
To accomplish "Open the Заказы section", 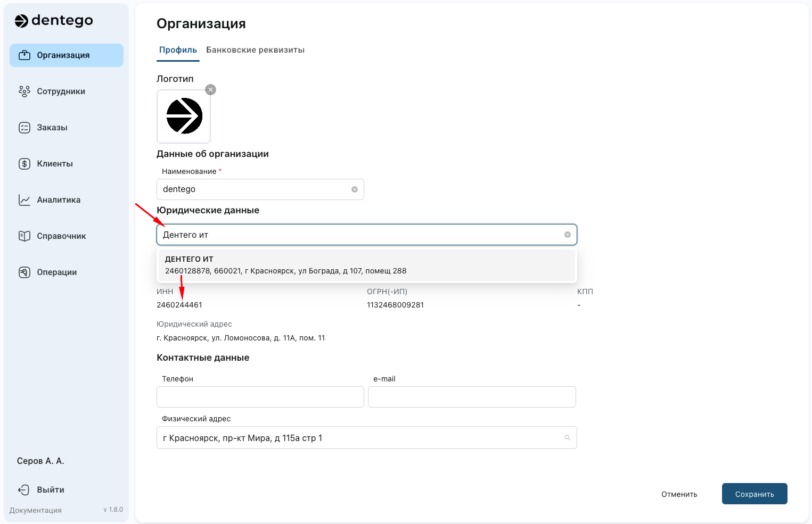I will [x=52, y=127].
